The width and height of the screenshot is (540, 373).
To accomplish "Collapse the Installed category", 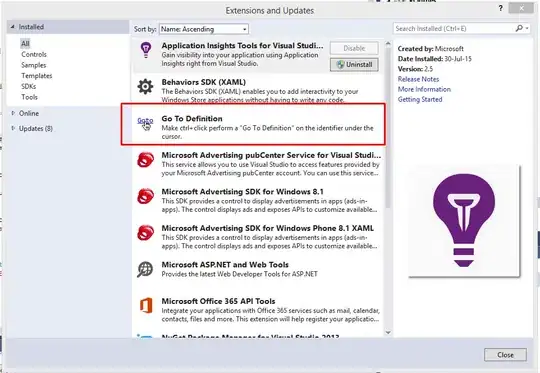I will [x=12, y=27].
